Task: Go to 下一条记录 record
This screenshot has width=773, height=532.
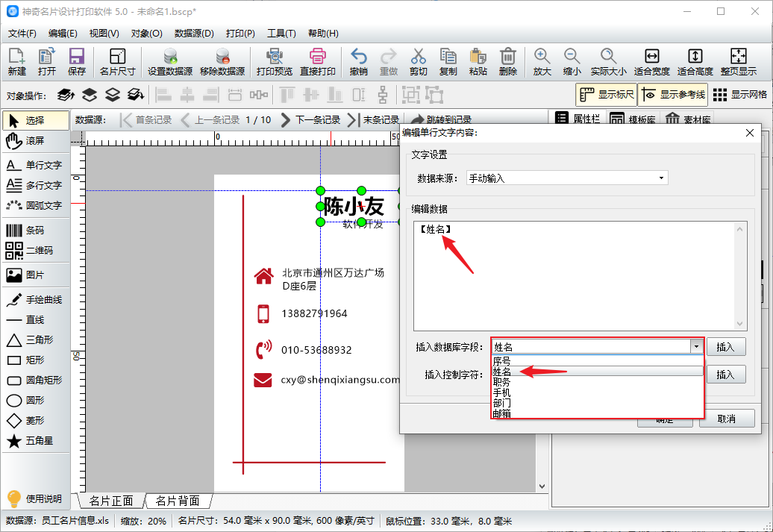Action: tap(310, 120)
